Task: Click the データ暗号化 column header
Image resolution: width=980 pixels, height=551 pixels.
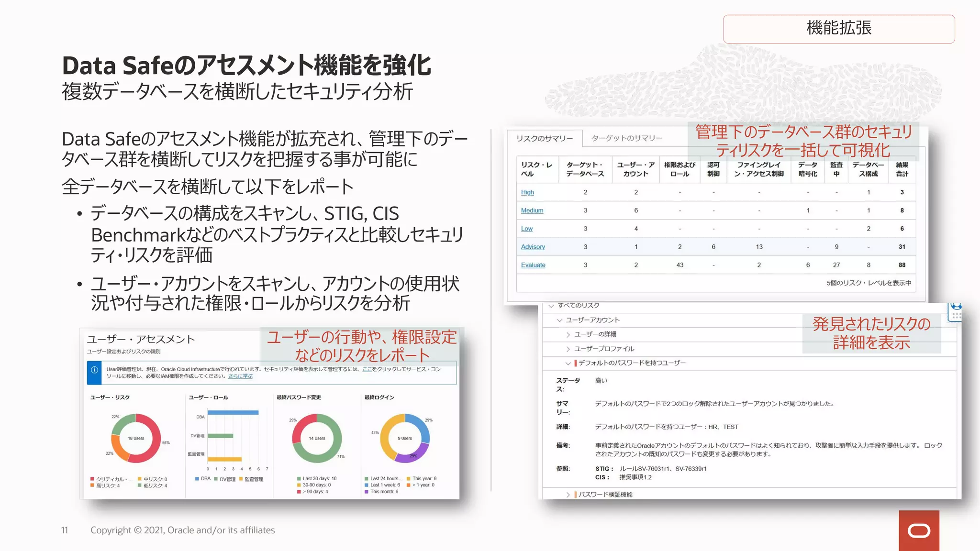Action: point(808,169)
